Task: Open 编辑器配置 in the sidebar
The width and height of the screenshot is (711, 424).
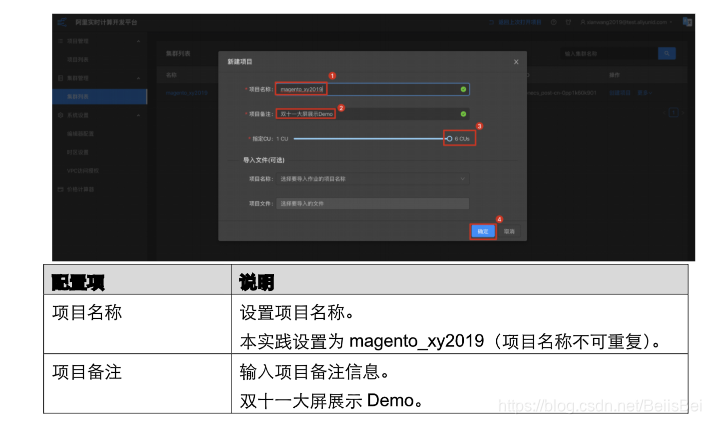Action: tap(80, 134)
